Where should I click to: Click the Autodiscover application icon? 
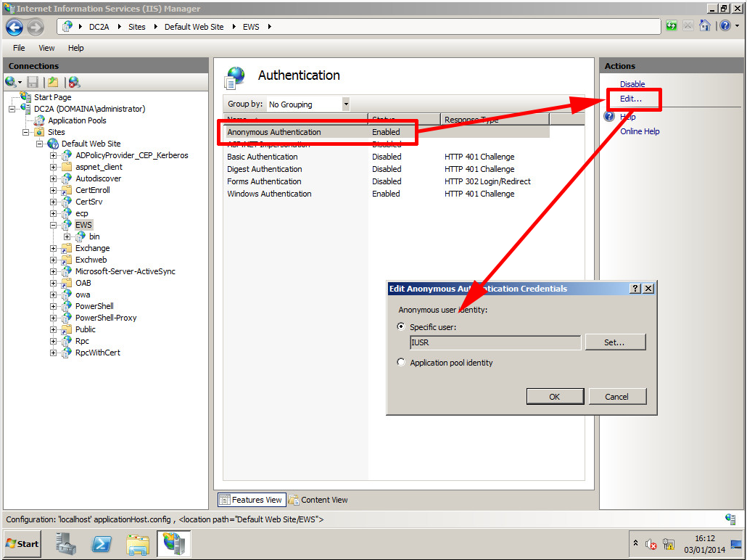[x=67, y=178]
